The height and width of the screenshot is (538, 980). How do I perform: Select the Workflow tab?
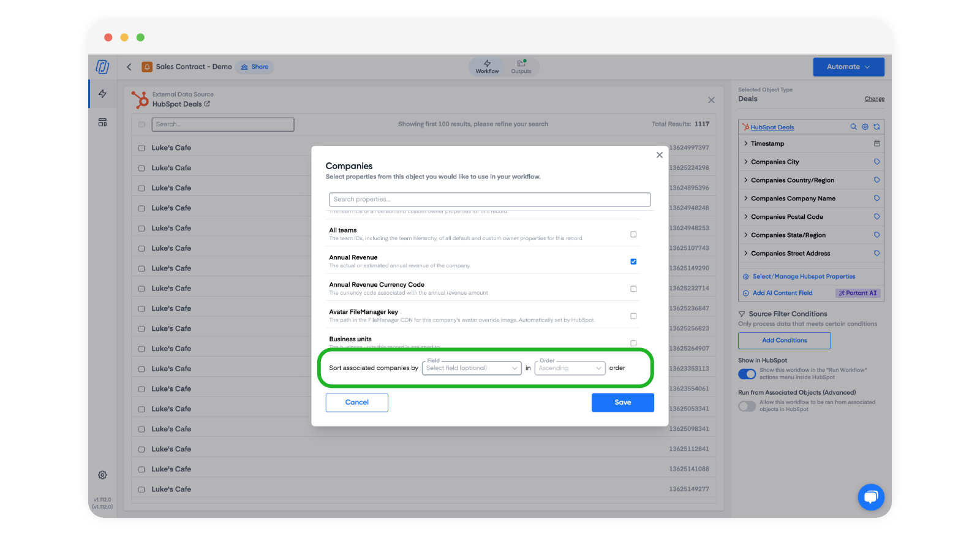(x=487, y=67)
